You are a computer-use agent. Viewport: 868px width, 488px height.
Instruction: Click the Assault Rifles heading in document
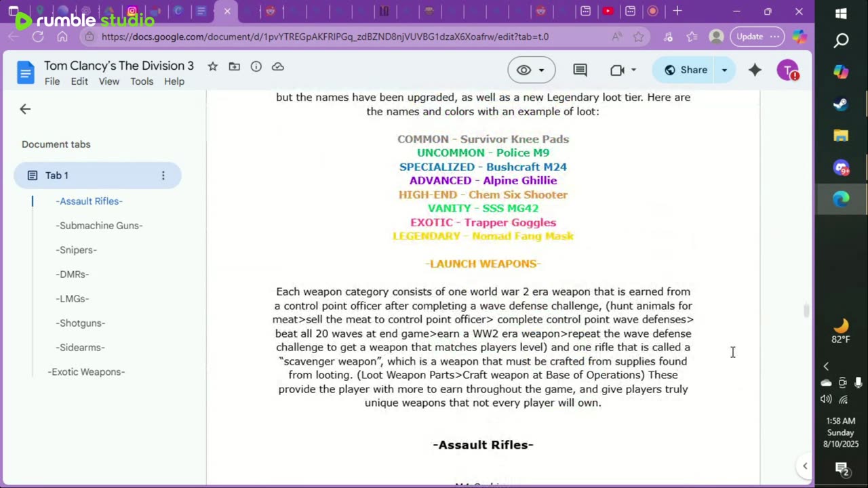click(484, 445)
